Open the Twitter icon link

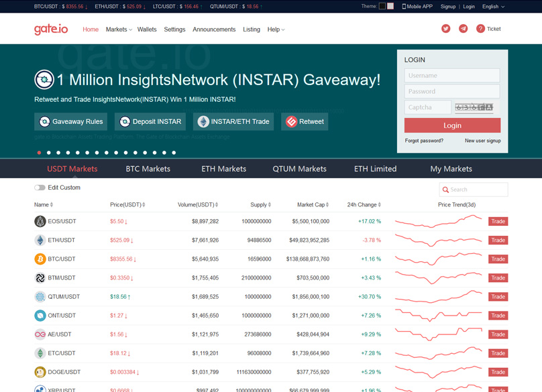click(x=446, y=29)
